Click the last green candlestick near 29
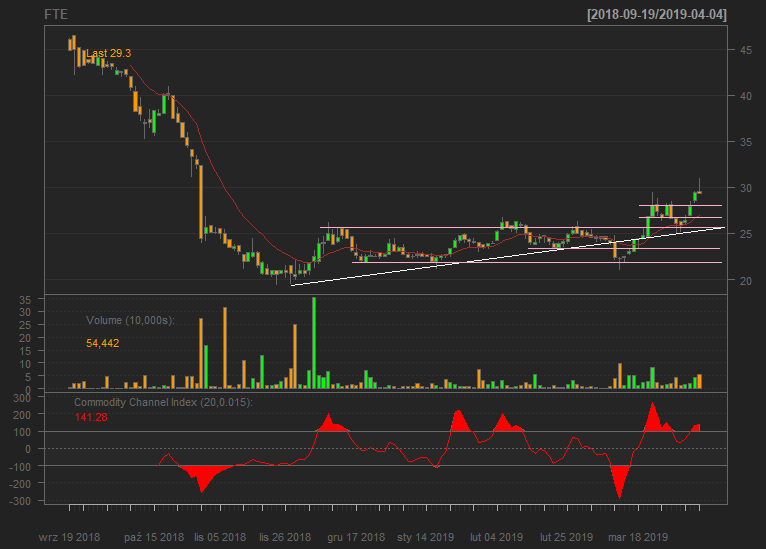The image size is (766, 549). (695, 196)
